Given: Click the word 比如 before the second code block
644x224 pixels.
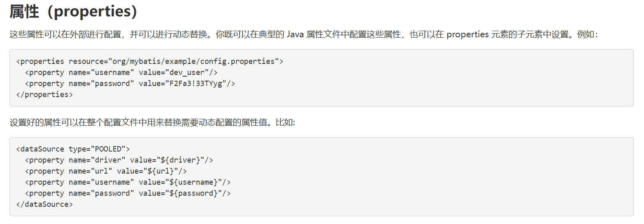Looking at the screenshot, I should 283,122.
